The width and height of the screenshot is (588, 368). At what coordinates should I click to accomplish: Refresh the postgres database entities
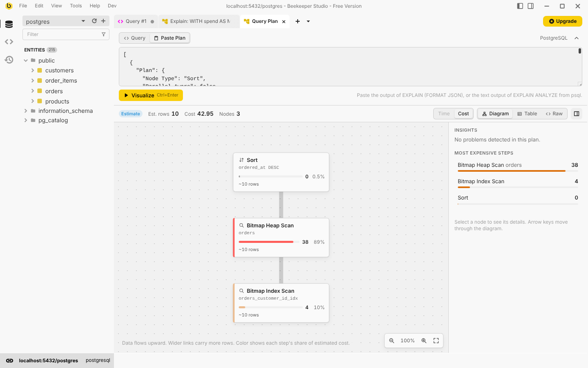(94, 21)
